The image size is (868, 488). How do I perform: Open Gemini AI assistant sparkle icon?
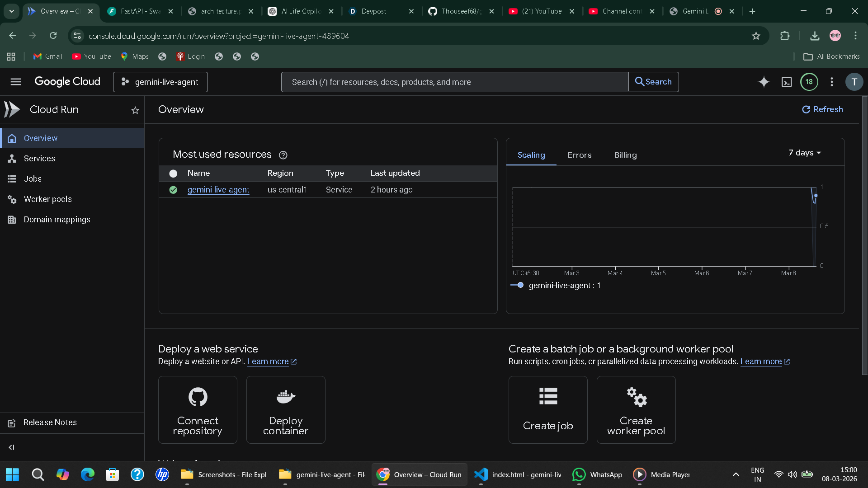coord(764,82)
